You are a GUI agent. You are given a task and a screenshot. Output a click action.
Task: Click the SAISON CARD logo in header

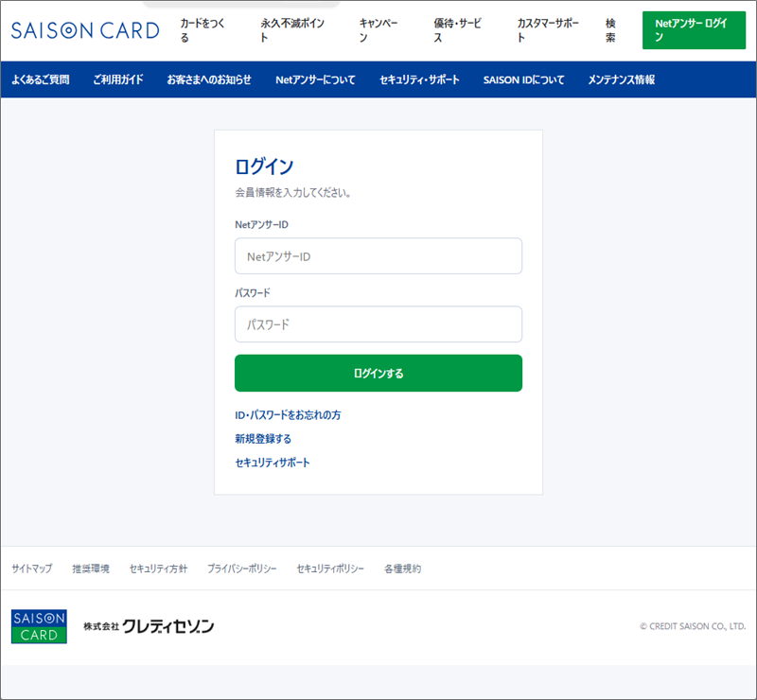pyautogui.click(x=85, y=30)
